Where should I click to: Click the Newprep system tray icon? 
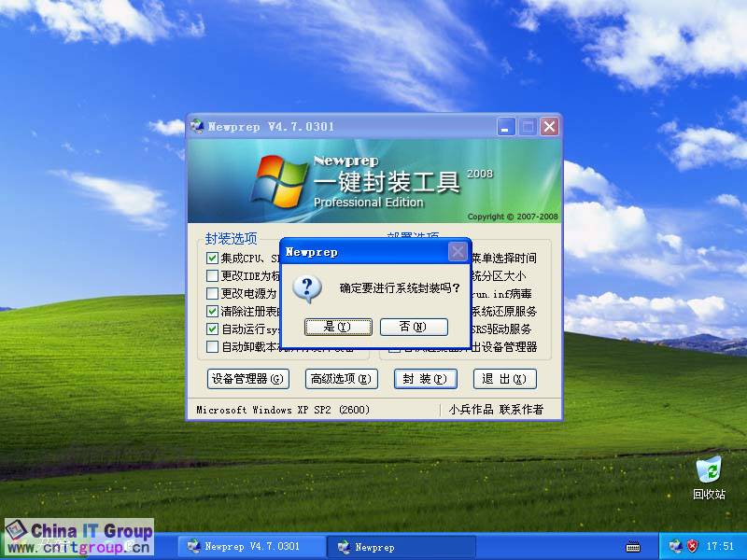click(x=675, y=546)
